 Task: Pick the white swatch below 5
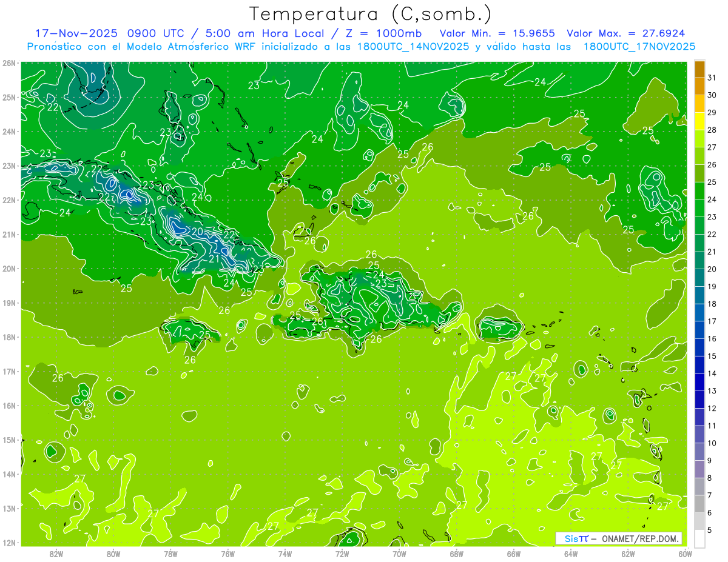(x=699, y=538)
